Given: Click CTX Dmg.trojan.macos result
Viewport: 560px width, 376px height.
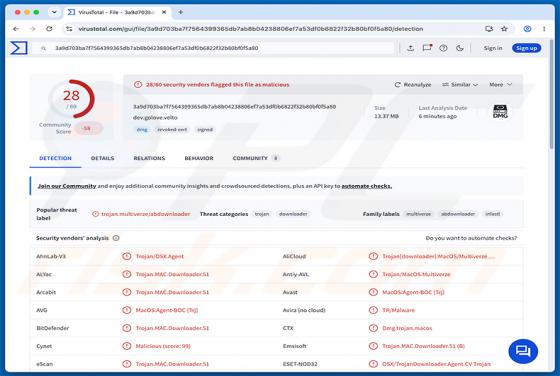Looking at the screenshot, I should coord(407,328).
